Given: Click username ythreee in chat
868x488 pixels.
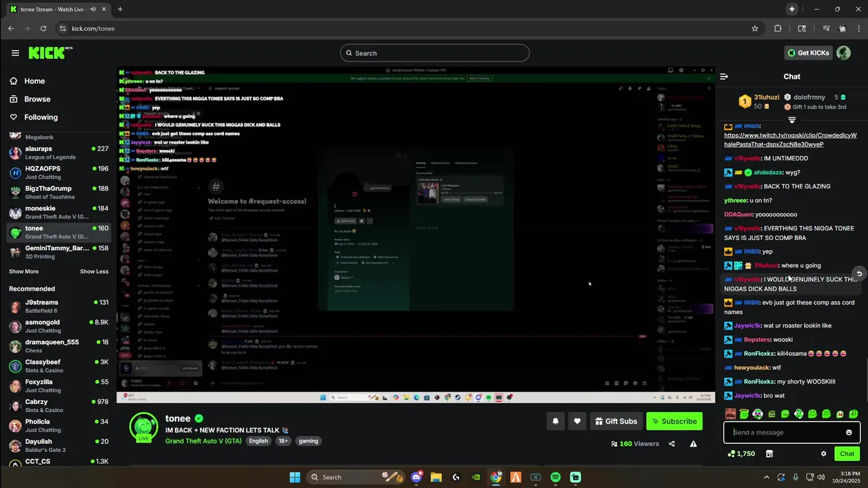Looking at the screenshot, I should (x=734, y=201).
